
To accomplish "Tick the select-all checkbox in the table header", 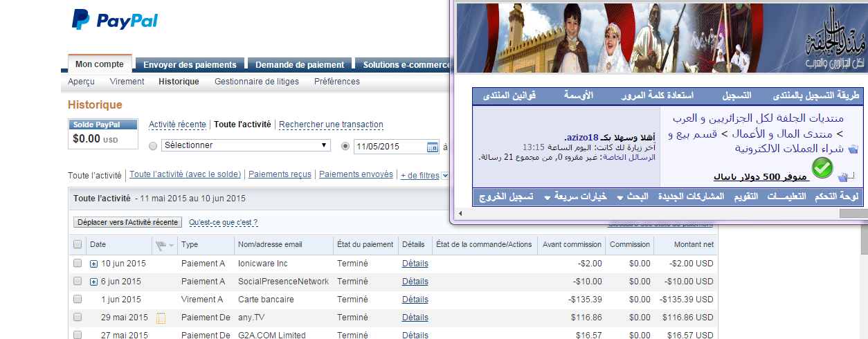I will pyautogui.click(x=78, y=244).
